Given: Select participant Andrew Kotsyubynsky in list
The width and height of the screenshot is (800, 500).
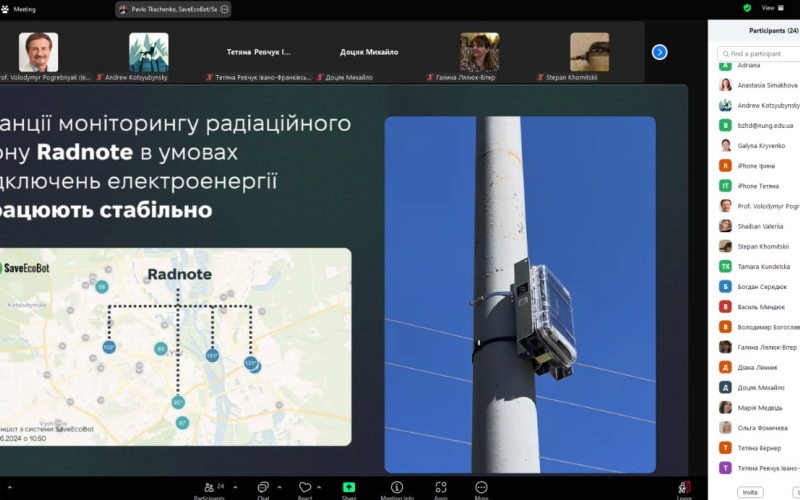Looking at the screenshot, I should [x=759, y=106].
